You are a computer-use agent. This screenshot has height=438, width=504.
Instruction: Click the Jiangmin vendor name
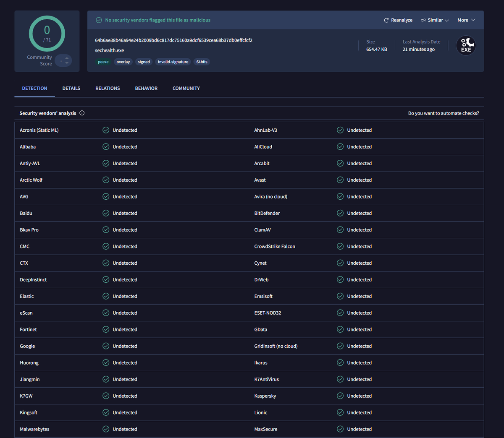(x=30, y=379)
